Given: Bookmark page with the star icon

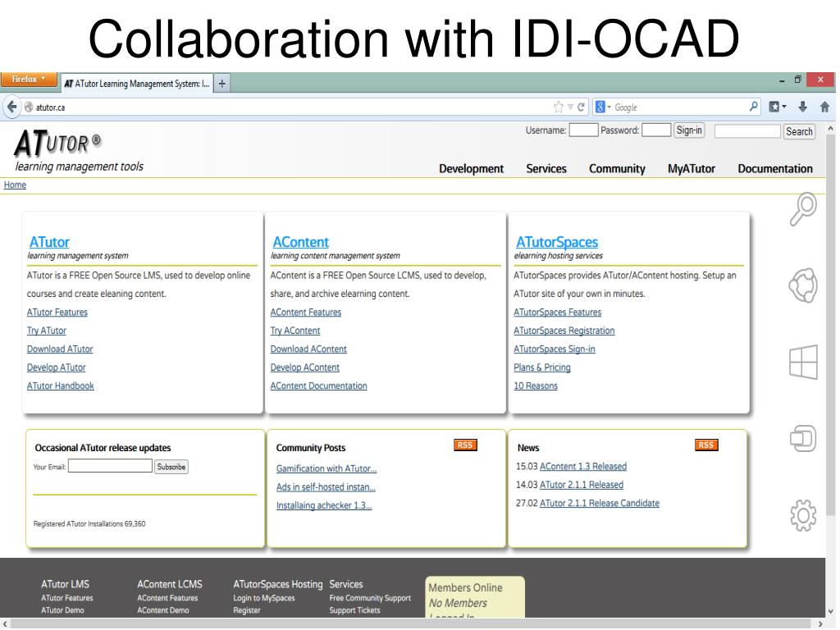Looking at the screenshot, I should click(x=558, y=107).
